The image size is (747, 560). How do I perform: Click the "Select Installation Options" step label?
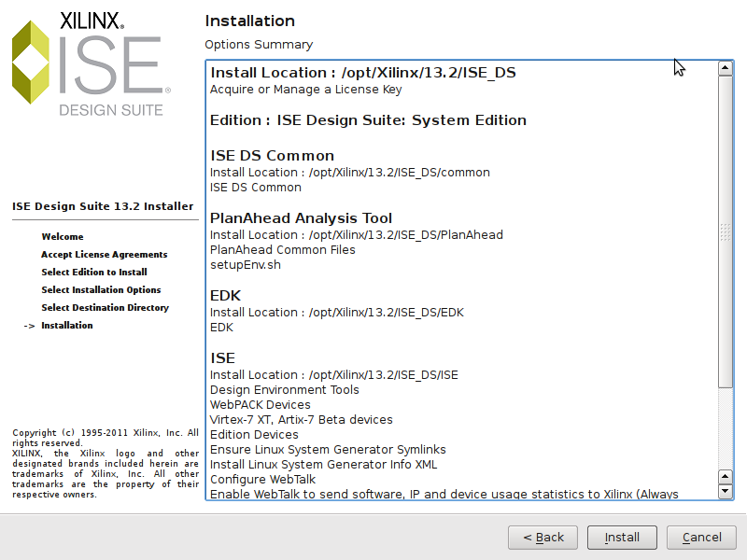101,289
